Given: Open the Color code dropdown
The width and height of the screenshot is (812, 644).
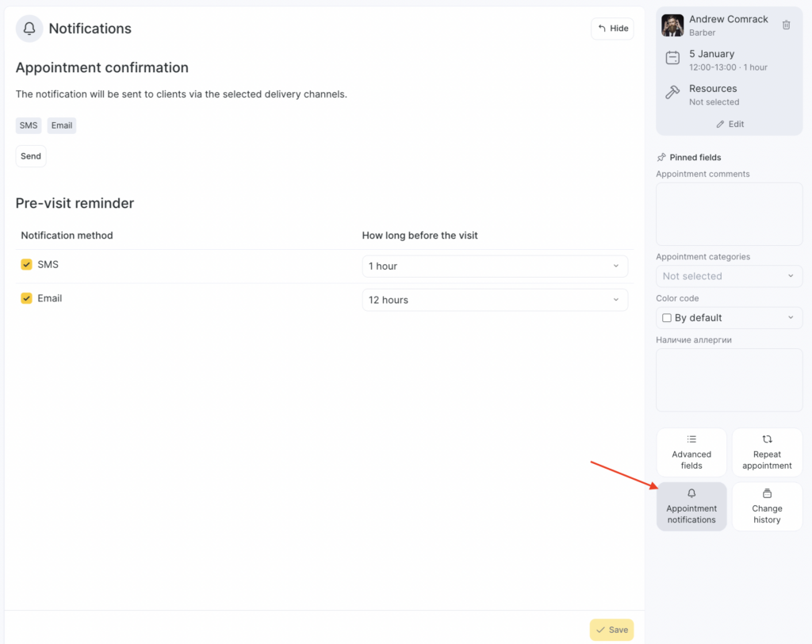Looking at the screenshot, I should (x=729, y=318).
